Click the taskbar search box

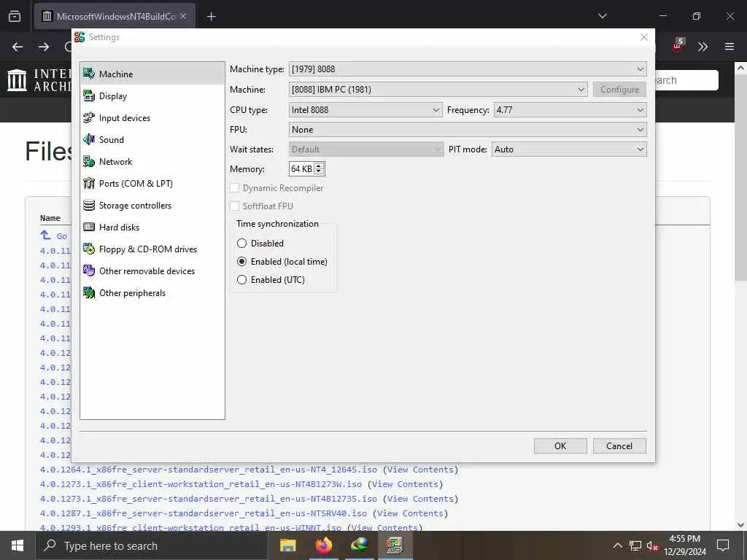[152, 545]
